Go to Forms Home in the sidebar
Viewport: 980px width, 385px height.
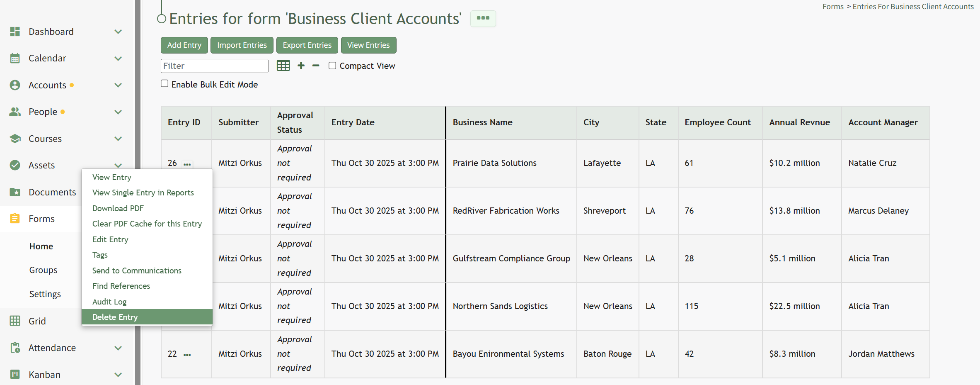(41, 246)
